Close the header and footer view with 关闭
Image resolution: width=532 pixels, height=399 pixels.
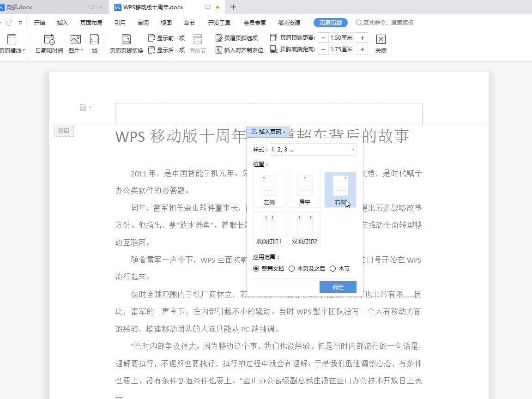point(381,44)
